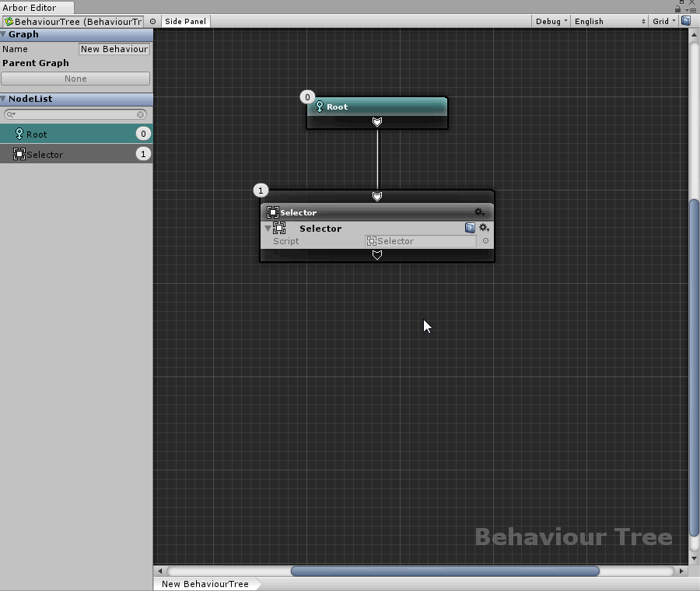Screen dimensions: 700x591
Task: Collapse the NodeList section
Action: point(4,99)
